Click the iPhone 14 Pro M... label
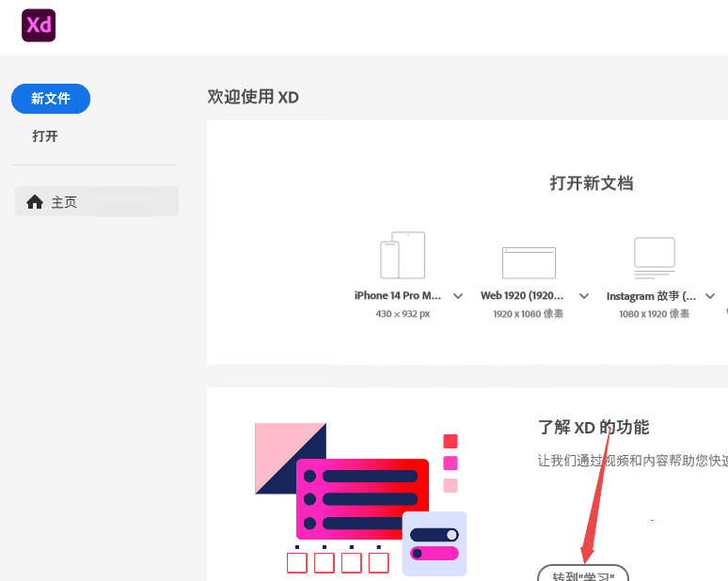The image size is (728, 581). (398, 295)
